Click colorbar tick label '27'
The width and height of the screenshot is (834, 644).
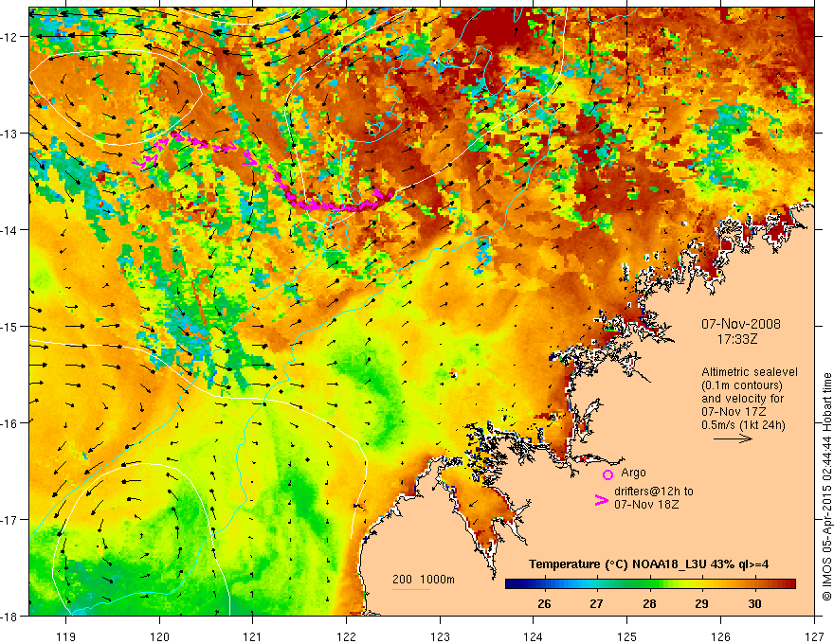pos(597,604)
